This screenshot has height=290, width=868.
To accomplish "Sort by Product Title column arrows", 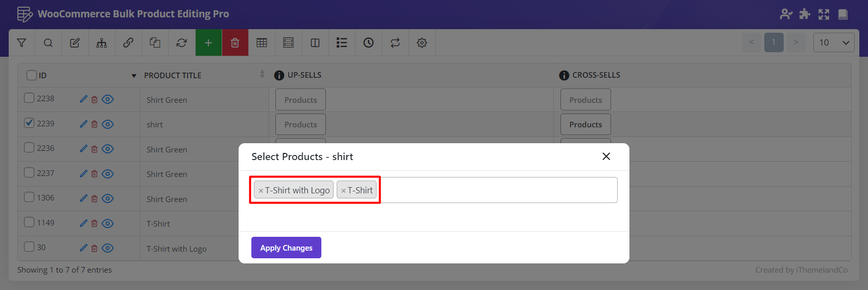I will pyautogui.click(x=262, y=75).
